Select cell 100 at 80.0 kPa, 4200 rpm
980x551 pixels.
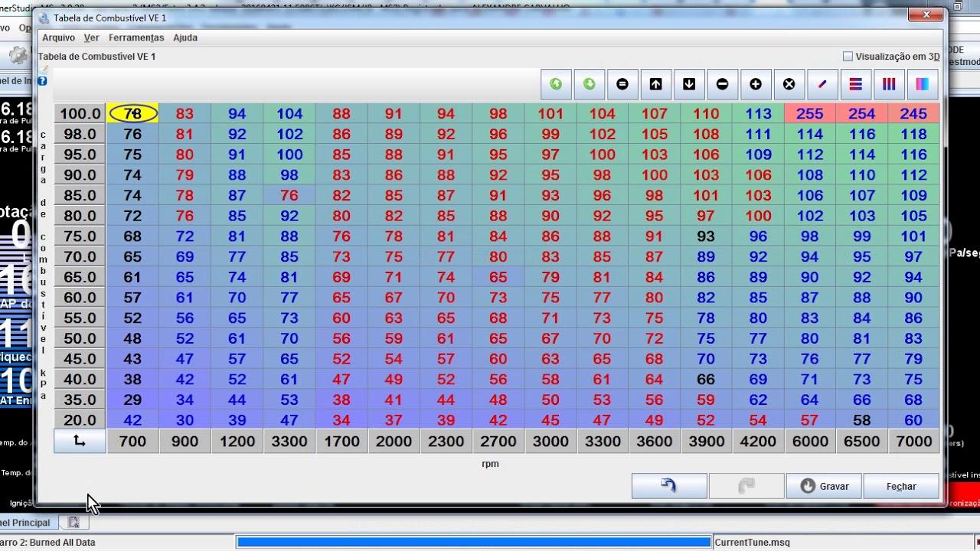pos(758,216)
